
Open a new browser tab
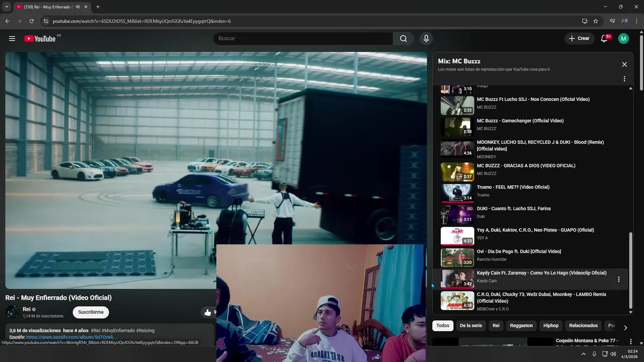click(98, 7)
